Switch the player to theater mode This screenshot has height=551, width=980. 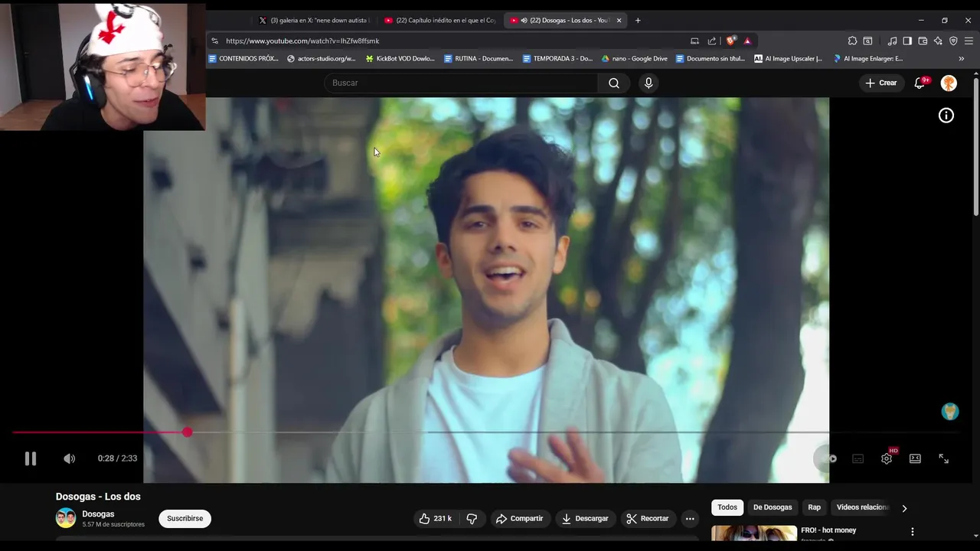(915, 458)
